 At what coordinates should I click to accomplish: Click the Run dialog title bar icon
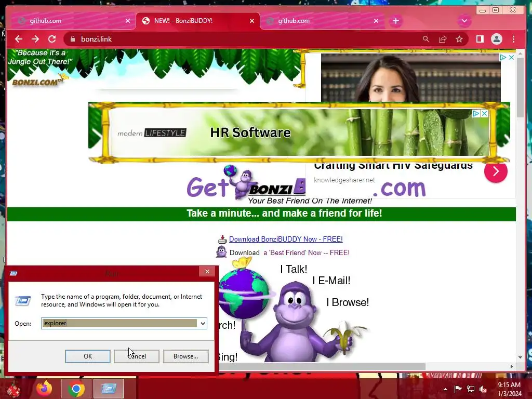pyautogui.click(x=14, y=273)
